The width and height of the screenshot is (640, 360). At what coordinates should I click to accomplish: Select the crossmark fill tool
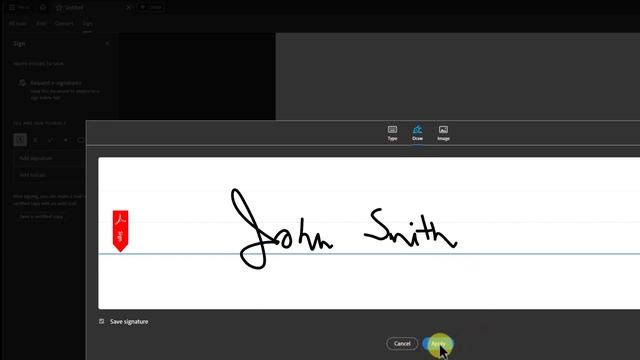click(x=36, y=140)
